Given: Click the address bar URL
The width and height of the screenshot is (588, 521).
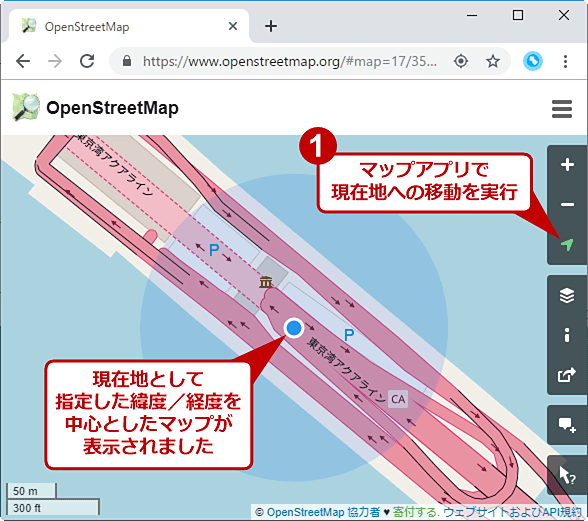Looking at the screenshot, I should click(290, 61).
